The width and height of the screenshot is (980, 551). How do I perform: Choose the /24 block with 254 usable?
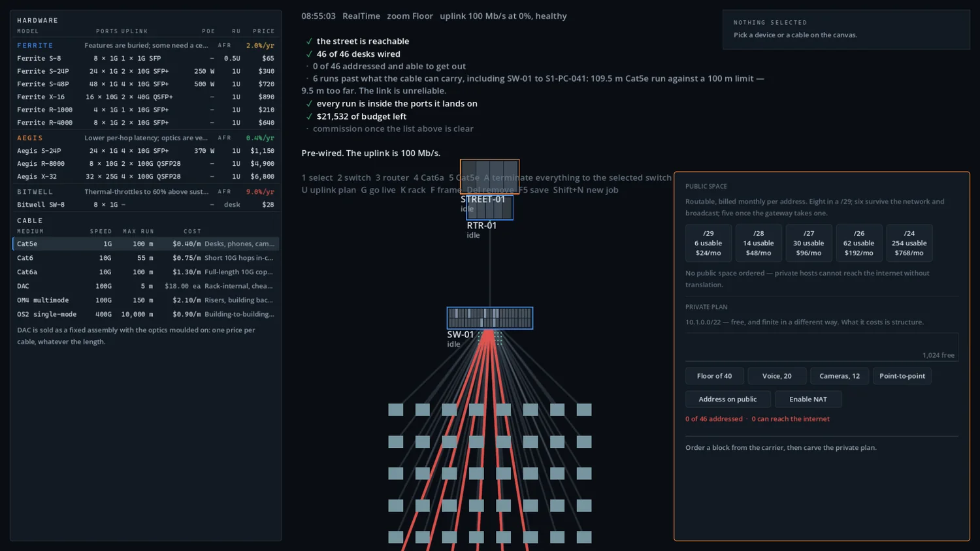pos(909,243)
